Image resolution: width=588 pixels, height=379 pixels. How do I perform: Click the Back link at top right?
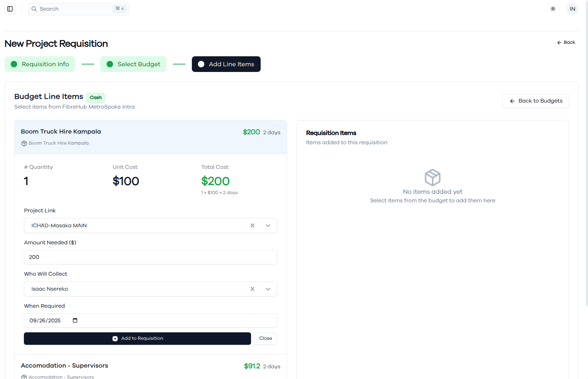point(566,42)
